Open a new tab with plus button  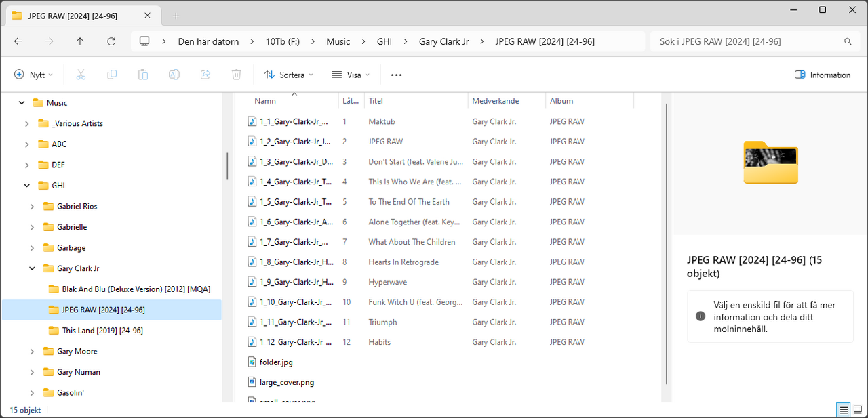[176, 16]
